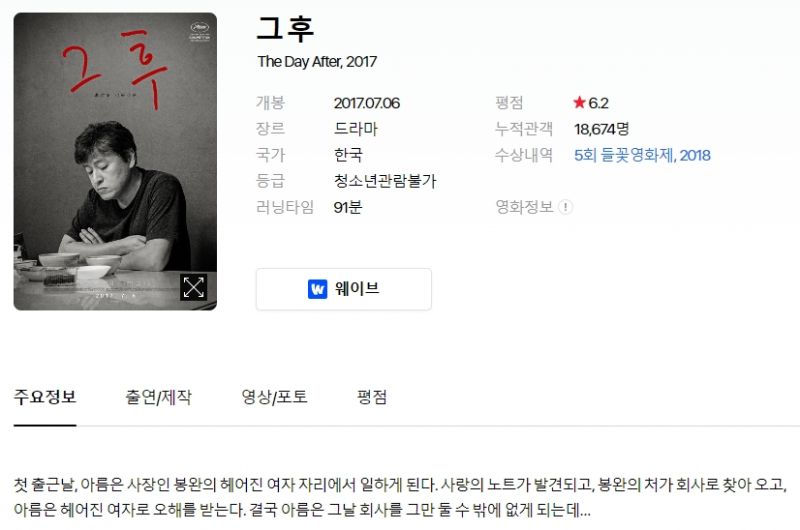Click the 그후 movie title heading

click(285, 29)
